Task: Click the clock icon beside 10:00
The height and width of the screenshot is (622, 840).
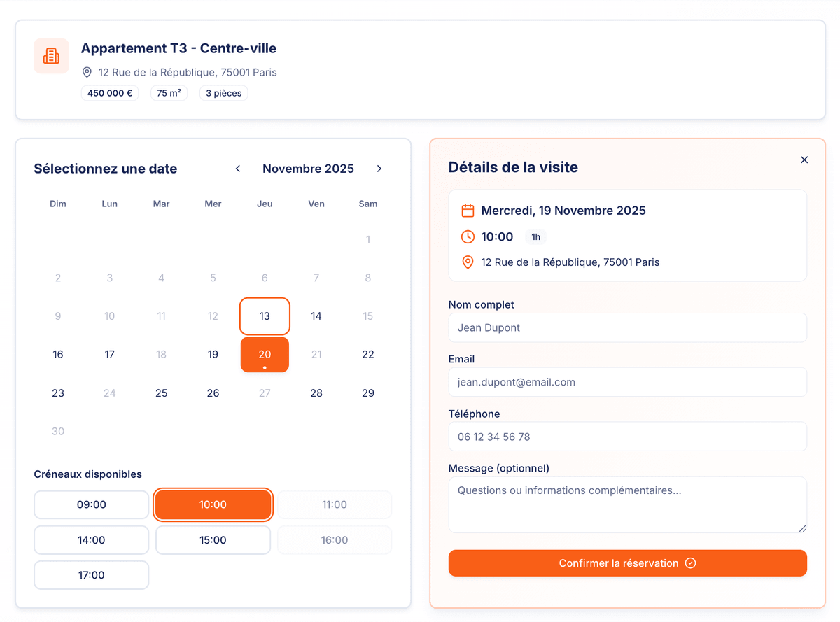Action: coord(468,237)
